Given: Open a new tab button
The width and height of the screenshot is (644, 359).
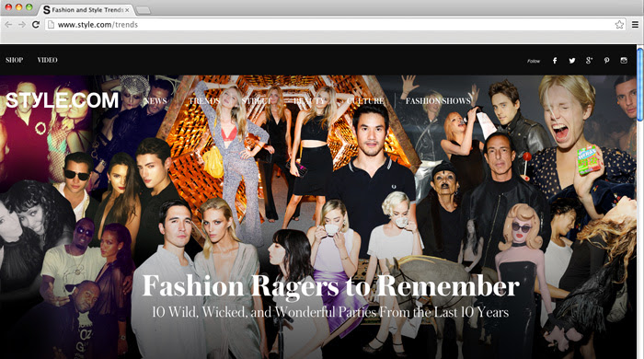Looking at the screenshot, I should point(143,10).
